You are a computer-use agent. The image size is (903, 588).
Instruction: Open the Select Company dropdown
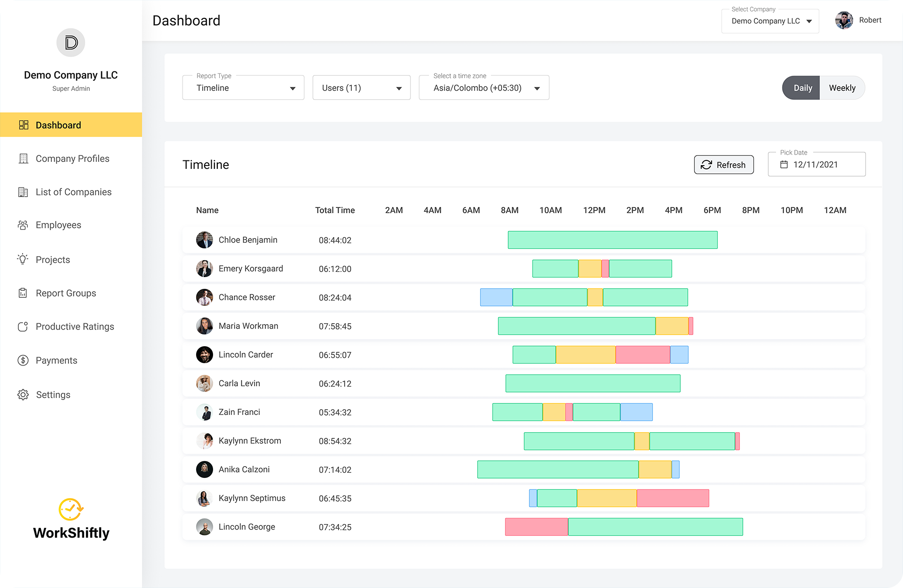point(770,21)
